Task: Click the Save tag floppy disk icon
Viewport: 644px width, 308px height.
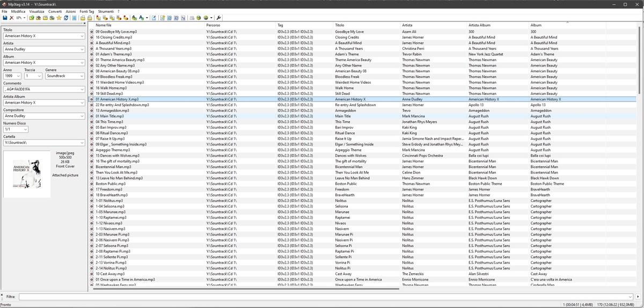Action: coord(4,18)
